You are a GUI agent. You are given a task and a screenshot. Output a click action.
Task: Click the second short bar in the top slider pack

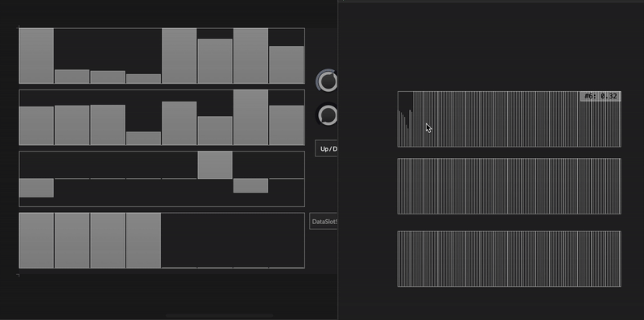108,77
